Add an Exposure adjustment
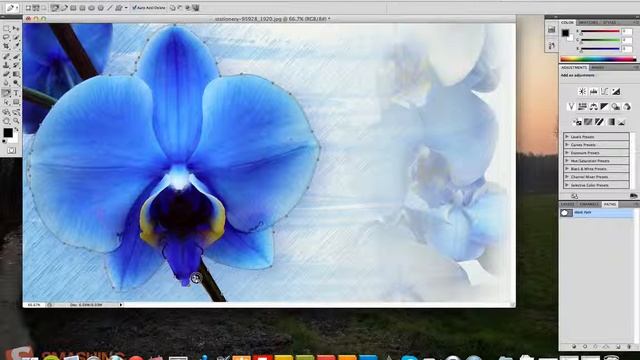Image resolution: width=640 pixels, height=360 pixels. [616, 91]
